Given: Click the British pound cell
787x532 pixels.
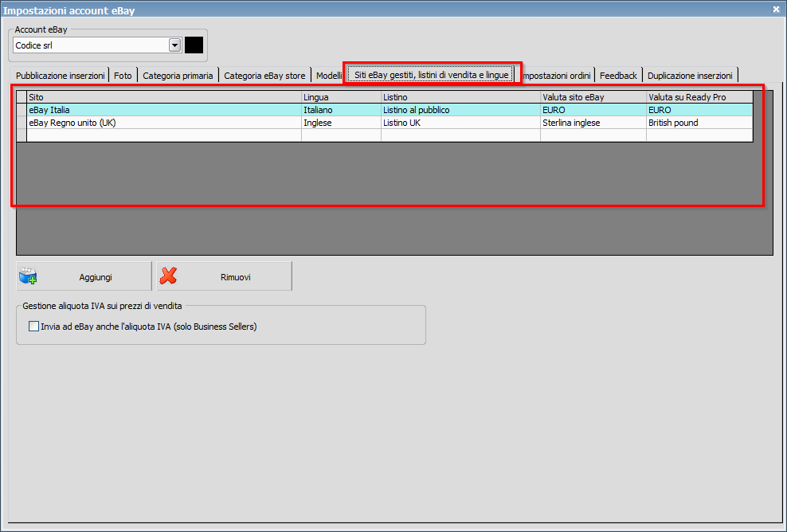Looking at the screenshot, I should [x=699, y=123].
